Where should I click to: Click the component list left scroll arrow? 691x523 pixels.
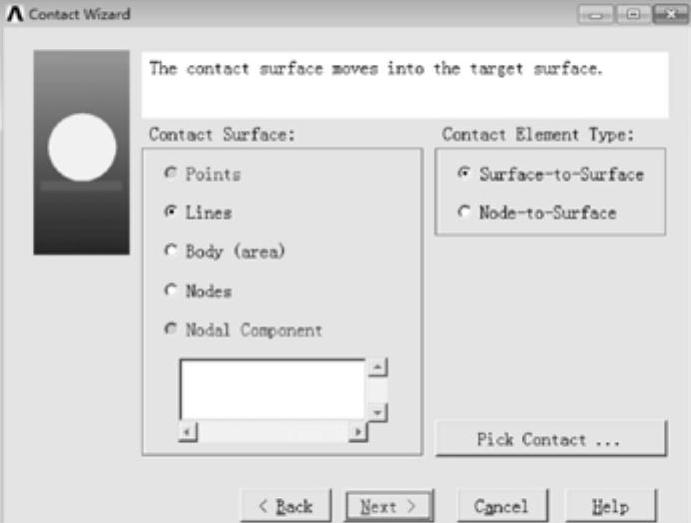[188, 432]
